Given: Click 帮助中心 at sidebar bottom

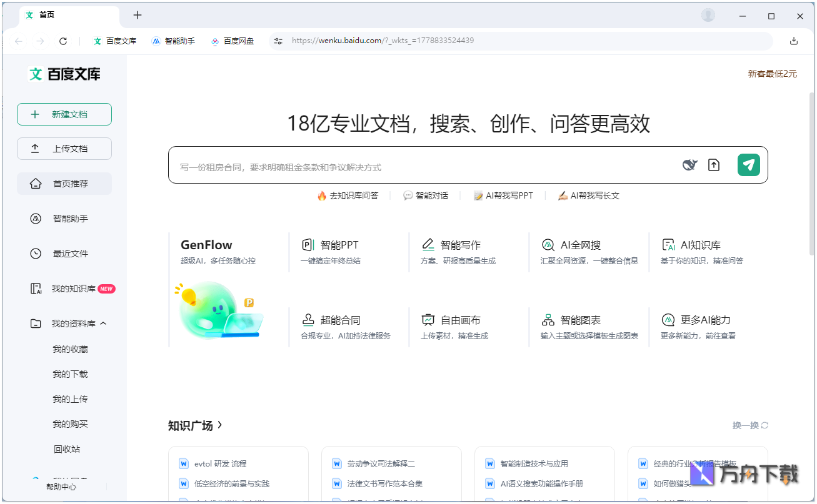Looking at the screenshot, I should pos(61,487).
